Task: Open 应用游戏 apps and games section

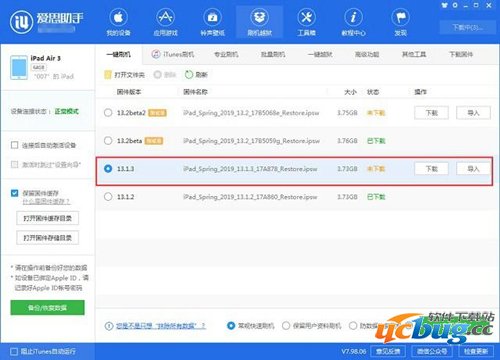Action: click(x=165, y=22)
